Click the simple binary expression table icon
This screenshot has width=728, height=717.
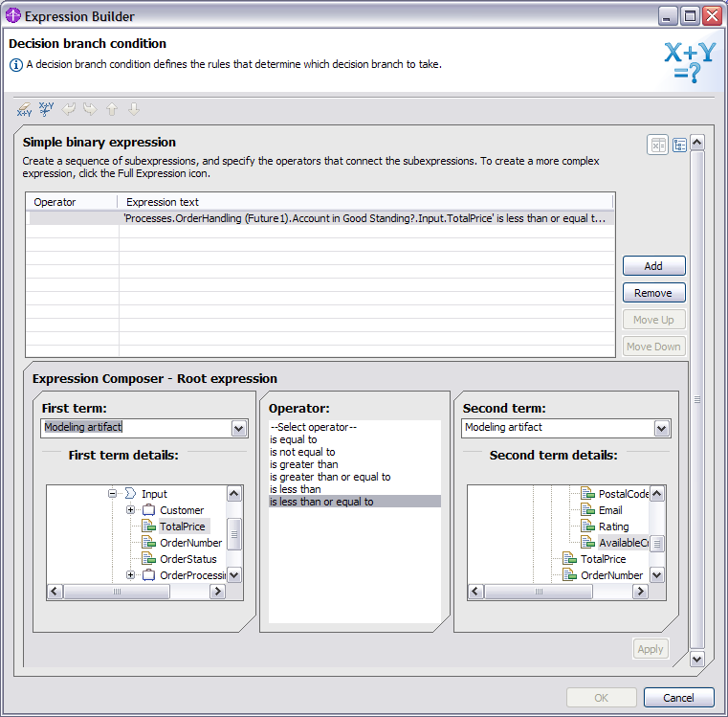[x=658, y=145]
